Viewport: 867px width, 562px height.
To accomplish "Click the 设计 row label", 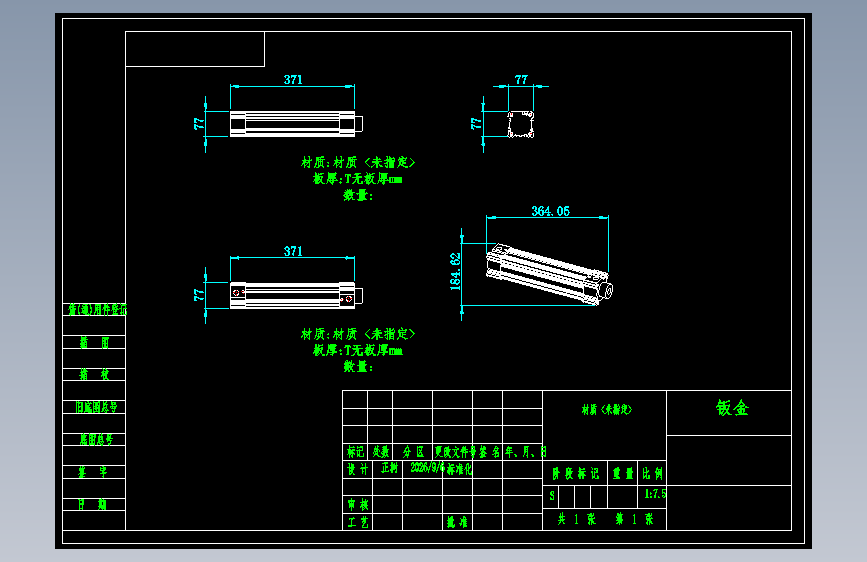I will click(358, 469).
